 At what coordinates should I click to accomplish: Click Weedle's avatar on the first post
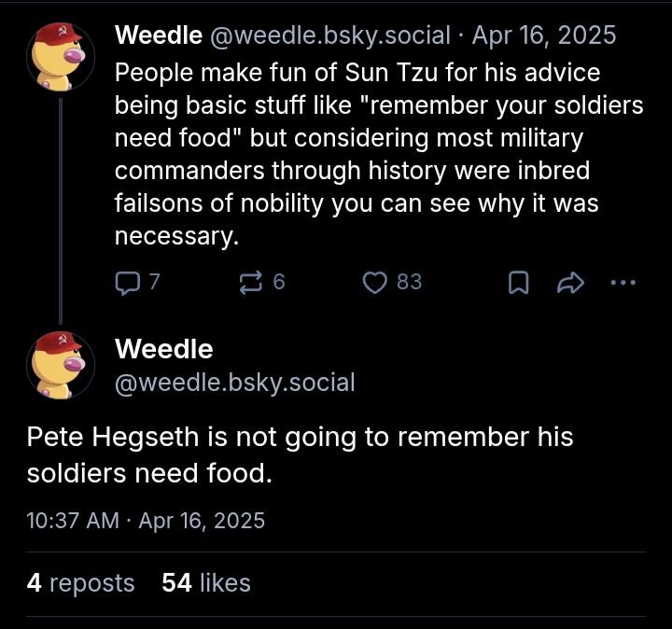pos(60,53)
